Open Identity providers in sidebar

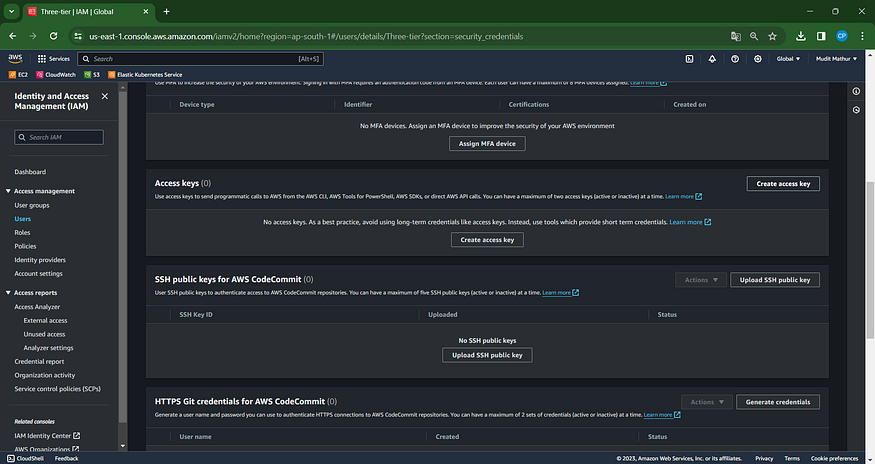[x=40, y=260]
